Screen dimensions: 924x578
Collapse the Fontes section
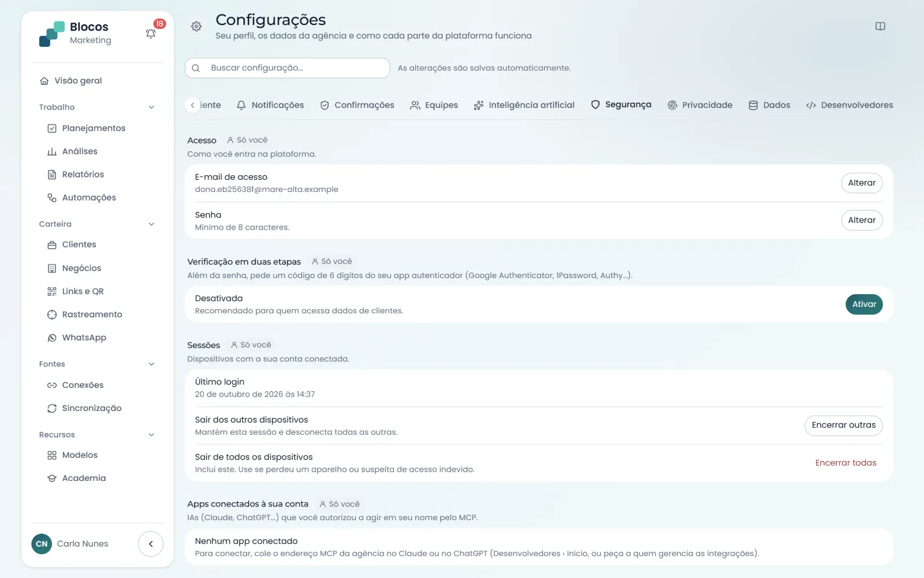tap(151, 364)
